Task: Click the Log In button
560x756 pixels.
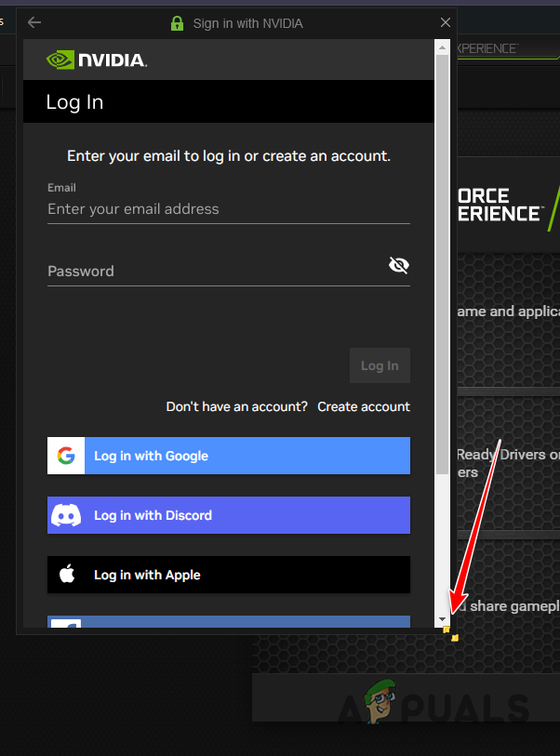Action: (380, 365)
